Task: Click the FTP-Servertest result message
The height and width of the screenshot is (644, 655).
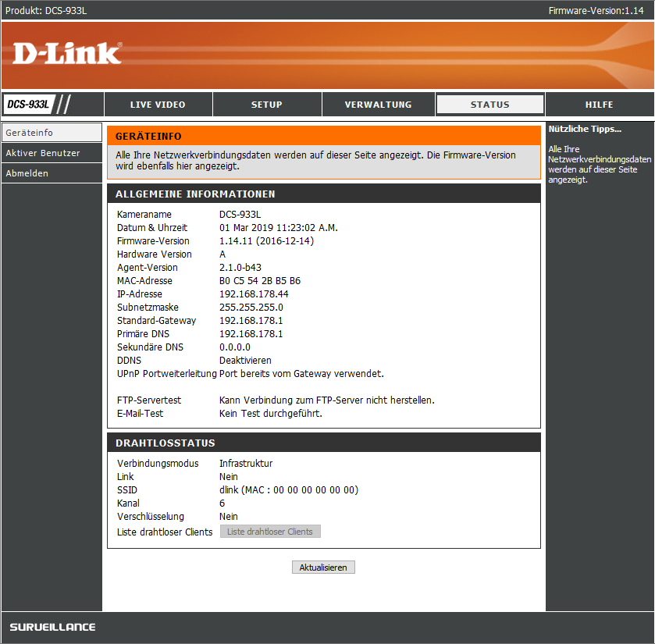Action: [x=327, y=400]
